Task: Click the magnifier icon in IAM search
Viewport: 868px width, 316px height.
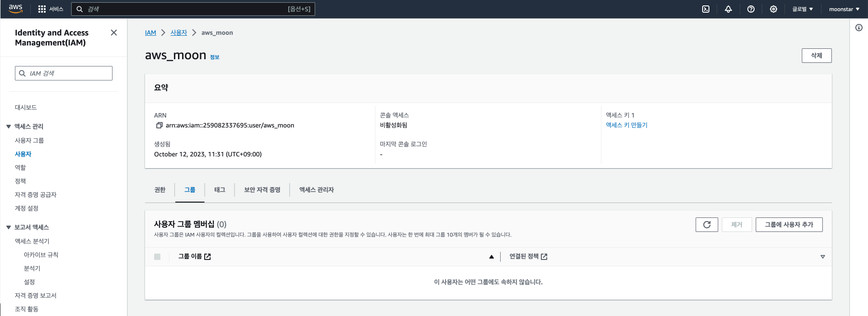Action: pos(22,73)
